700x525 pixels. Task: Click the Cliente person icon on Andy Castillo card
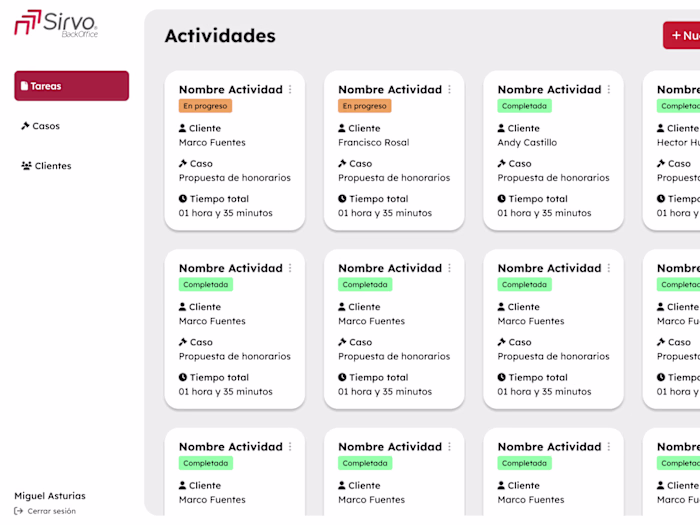click(x=502, y=128)
